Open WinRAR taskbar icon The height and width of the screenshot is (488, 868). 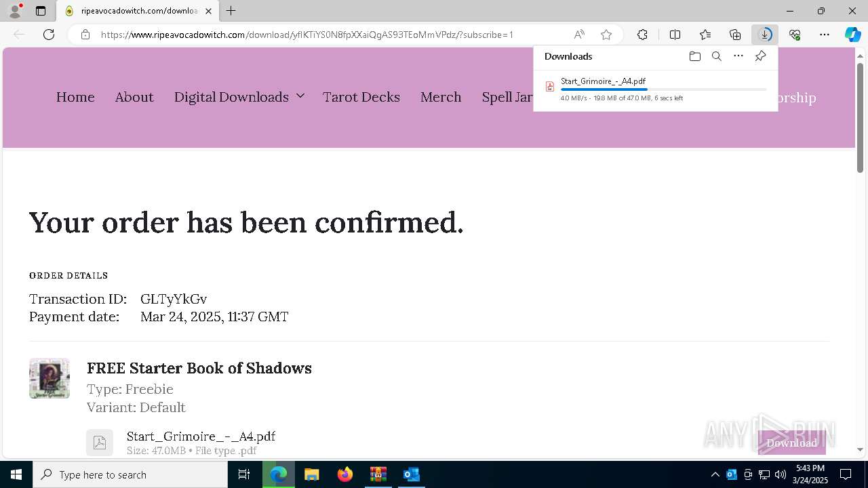[x=378, y=474]
